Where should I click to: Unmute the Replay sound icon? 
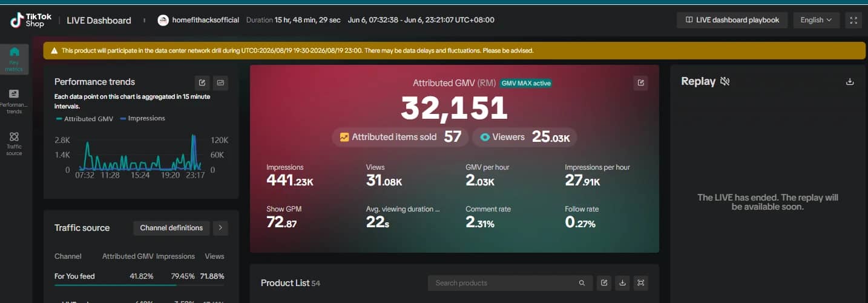(x=725, y=81)
